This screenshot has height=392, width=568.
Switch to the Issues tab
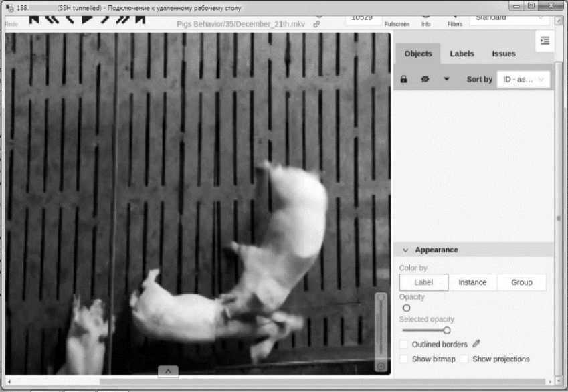click(504, 54)
